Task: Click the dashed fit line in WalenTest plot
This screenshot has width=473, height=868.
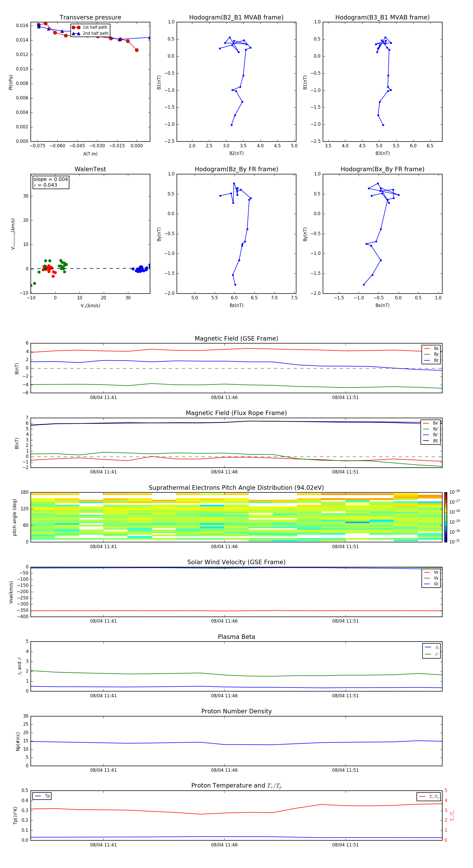Action: point(90,269)
